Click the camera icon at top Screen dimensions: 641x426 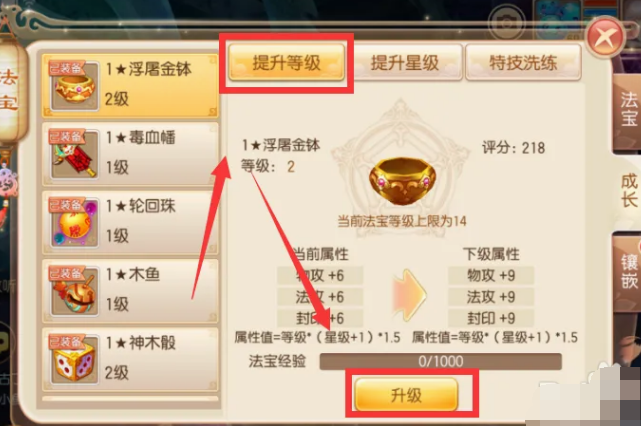click(507, 22)
